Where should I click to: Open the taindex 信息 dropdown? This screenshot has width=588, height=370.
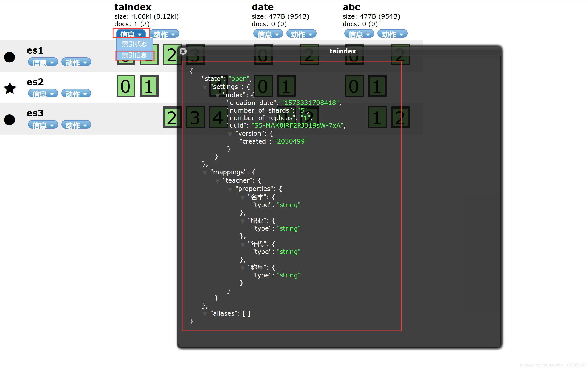pos(131,34)
